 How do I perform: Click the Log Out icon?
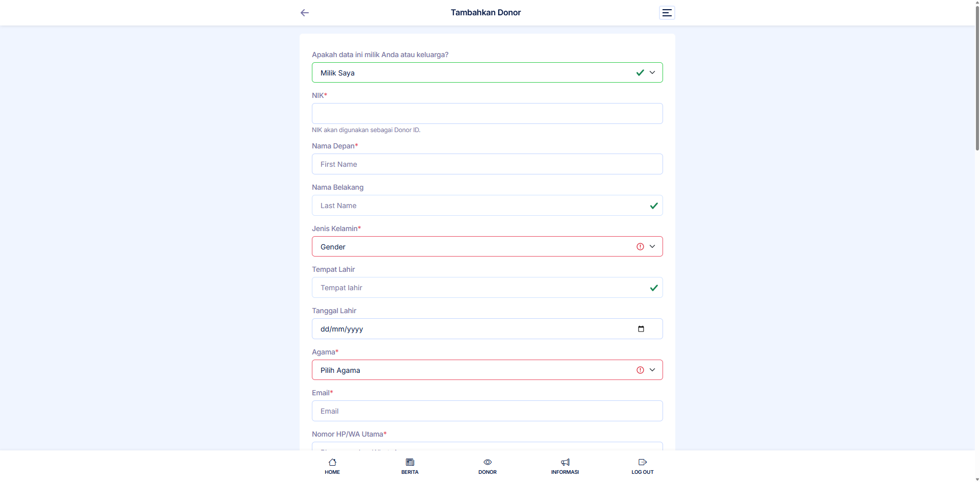coord(643,462)
